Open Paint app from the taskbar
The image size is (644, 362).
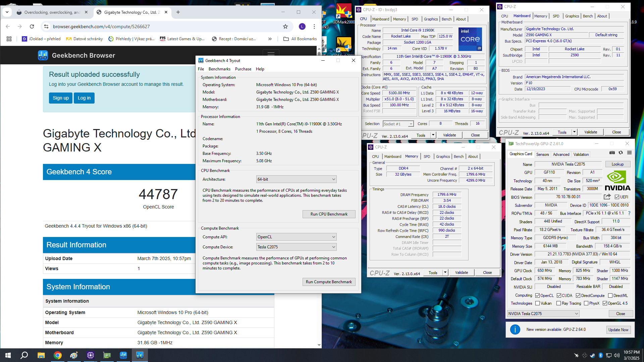point(74,355)
